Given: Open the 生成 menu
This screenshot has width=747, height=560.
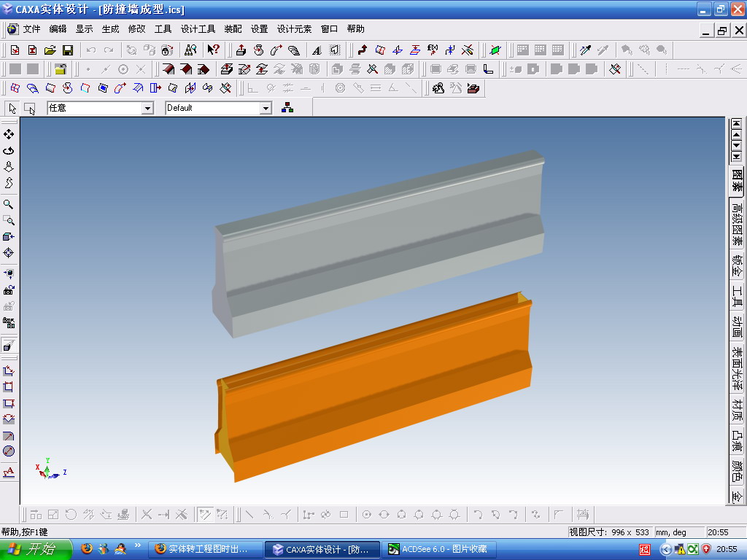Looking at the screenshot, I should tap(110, 29).
